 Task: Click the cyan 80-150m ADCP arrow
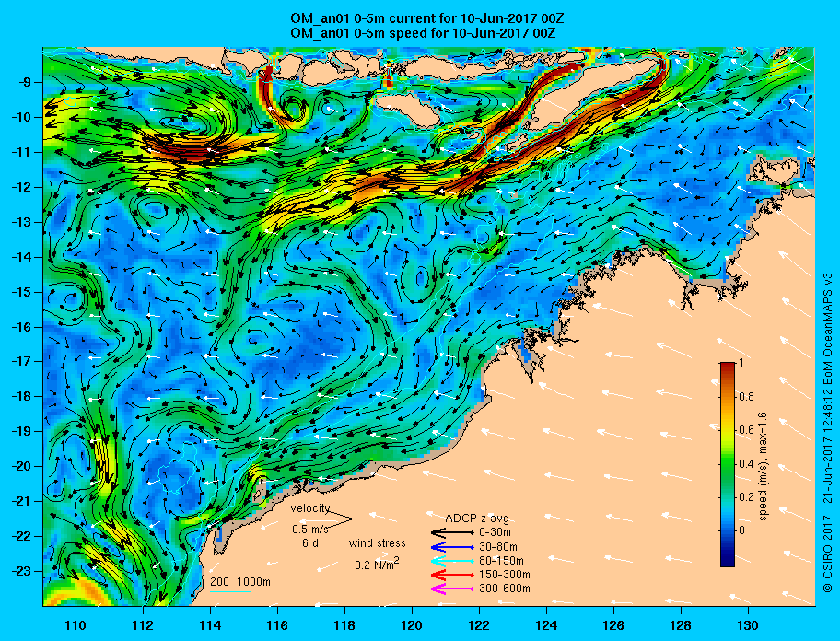452,561
